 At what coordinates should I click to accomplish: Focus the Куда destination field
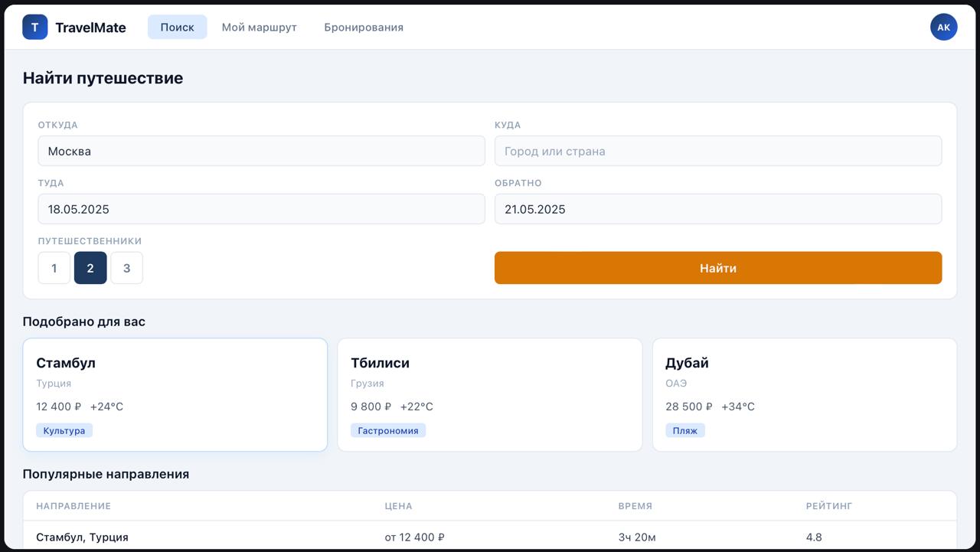point(717,151)
